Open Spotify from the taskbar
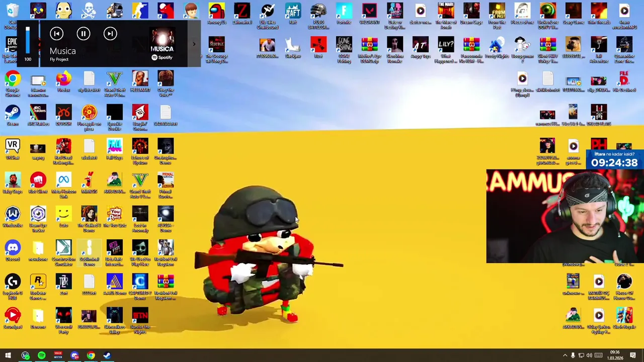Image resolution: width=644 pixels, height=362 pixels. [41, 355]
